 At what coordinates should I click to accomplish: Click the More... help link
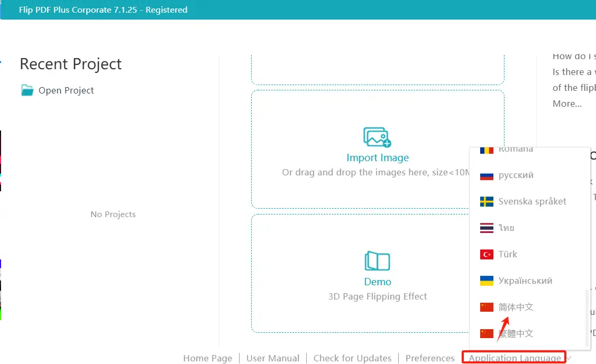pos(567,104)
